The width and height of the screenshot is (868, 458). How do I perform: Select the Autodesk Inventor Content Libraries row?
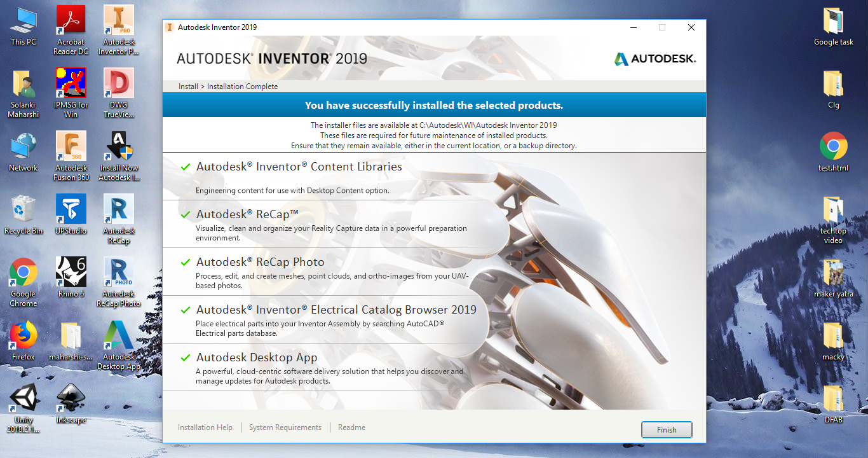point(434,176)
